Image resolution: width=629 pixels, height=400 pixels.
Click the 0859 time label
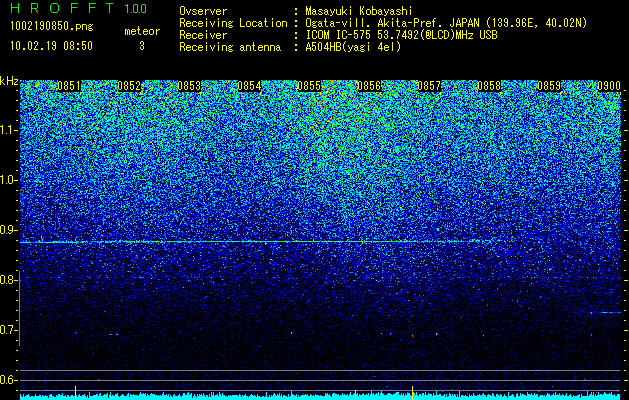coord(549,86)
